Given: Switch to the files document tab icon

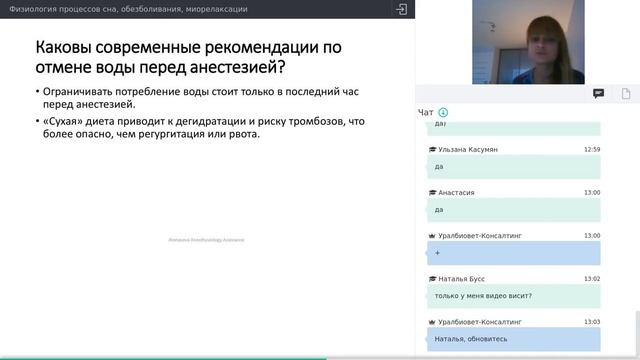Looking at the screenshot, I should pyautogui.click(x=626, y=93).
